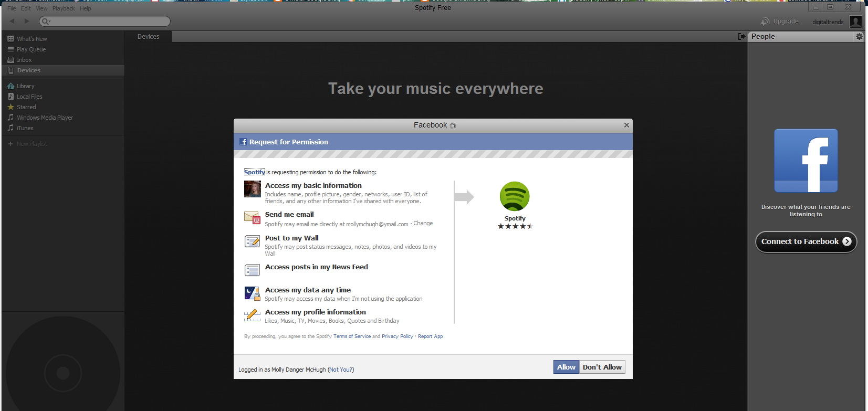Click the News Feed access icon
Image resolution: width=868 pixels, height=411 pixels.
click(252, 270)
